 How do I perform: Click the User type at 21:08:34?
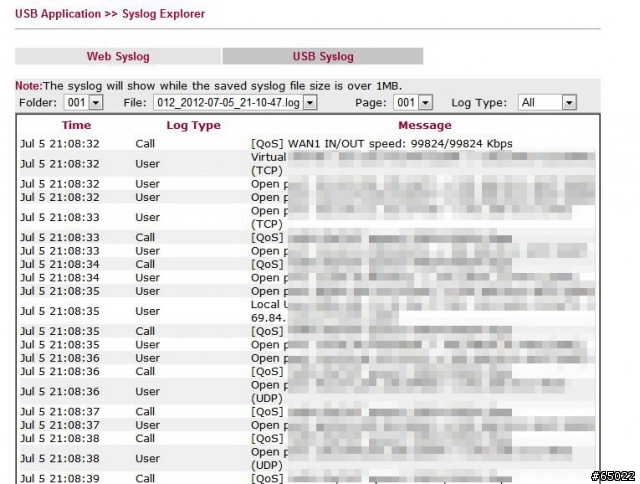(x=147, y=278)
